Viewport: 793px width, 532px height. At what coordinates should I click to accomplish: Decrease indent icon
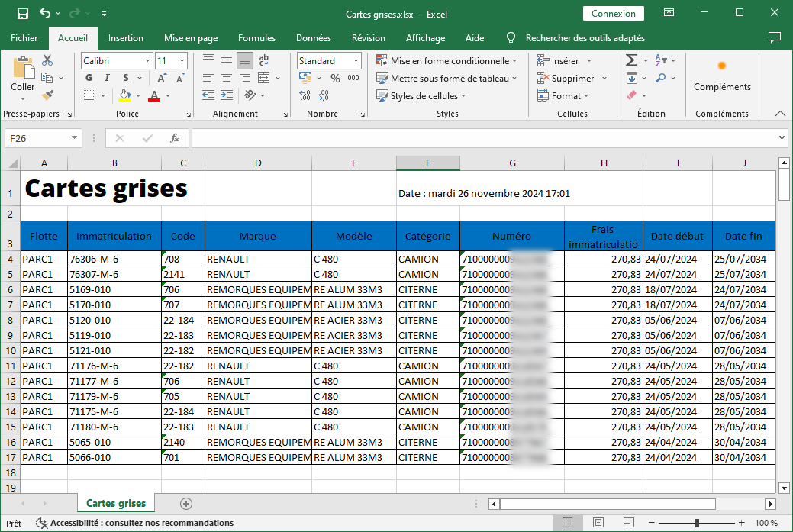[208, 95]
